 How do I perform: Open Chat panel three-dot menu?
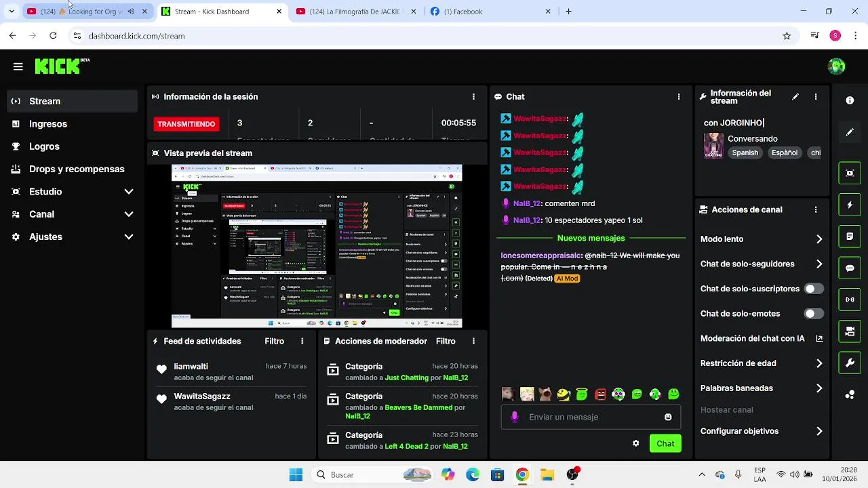pos(679,97)
